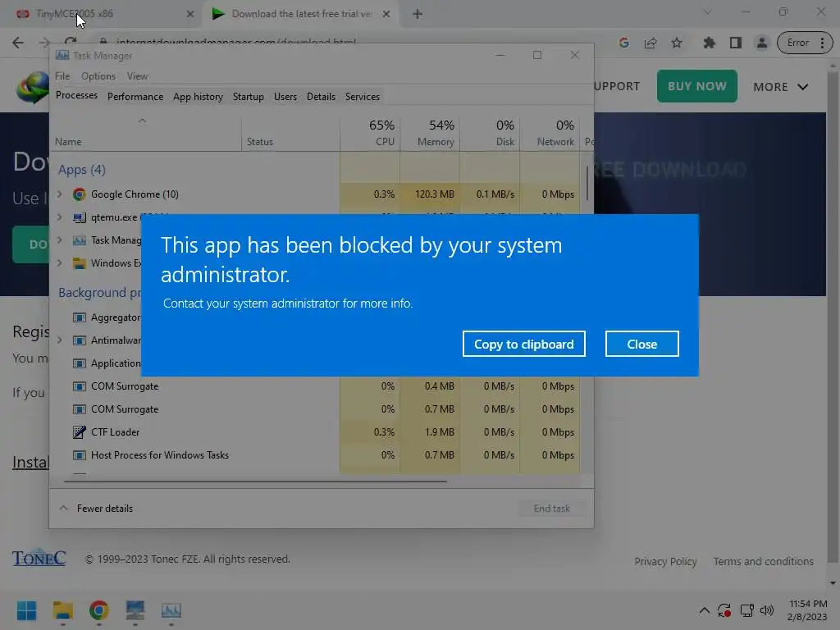Viewport: 840px width, 630px height.
Task: Open Task Manager View menu
Action: (137, 76)
